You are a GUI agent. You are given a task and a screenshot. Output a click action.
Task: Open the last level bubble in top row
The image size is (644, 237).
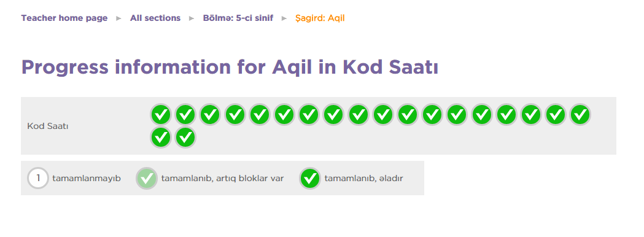tap(580, 115)
